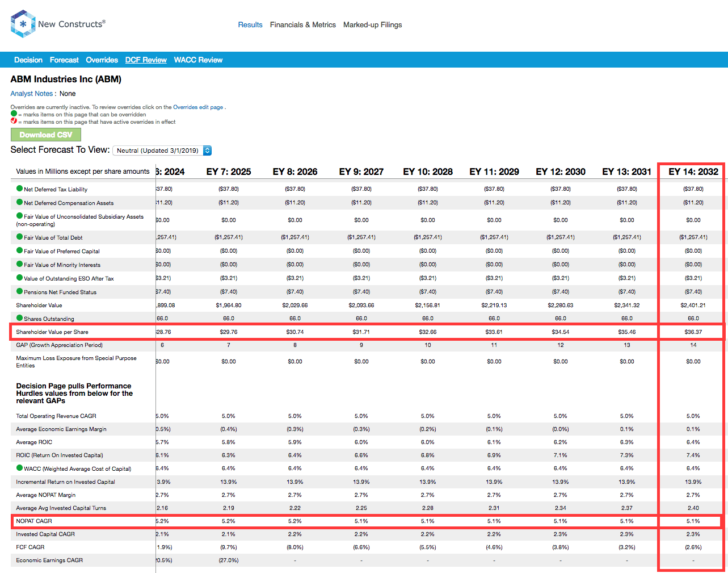Open the Results tab
The image size is (728, 573).
250,25
